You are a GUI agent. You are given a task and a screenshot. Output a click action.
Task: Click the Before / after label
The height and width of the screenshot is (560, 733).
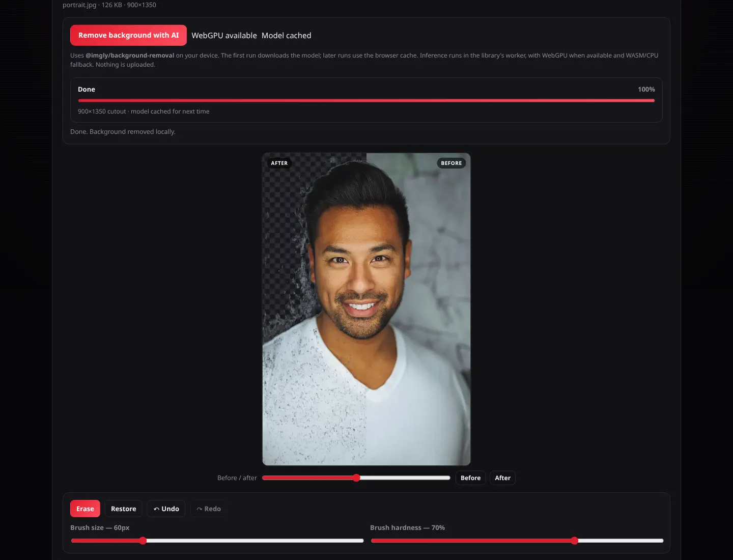click(x=237, y=478)
